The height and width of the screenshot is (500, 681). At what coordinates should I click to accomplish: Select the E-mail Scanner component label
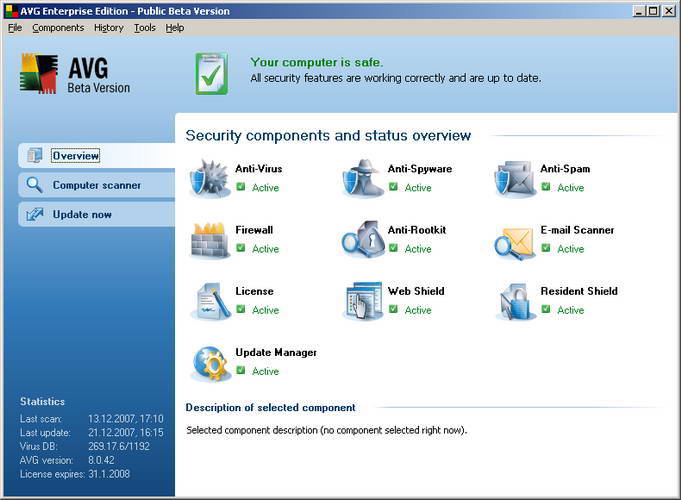point(577,230)
